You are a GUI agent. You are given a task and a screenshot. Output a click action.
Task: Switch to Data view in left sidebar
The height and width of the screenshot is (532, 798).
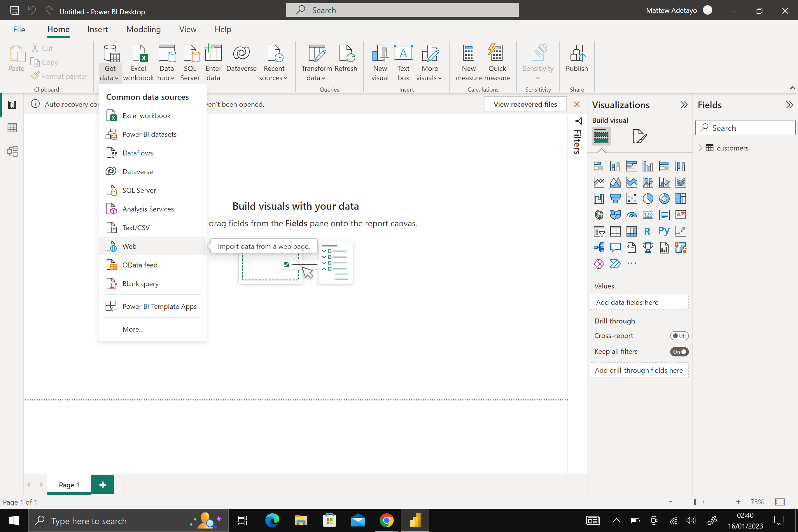[x=12, y=128]
